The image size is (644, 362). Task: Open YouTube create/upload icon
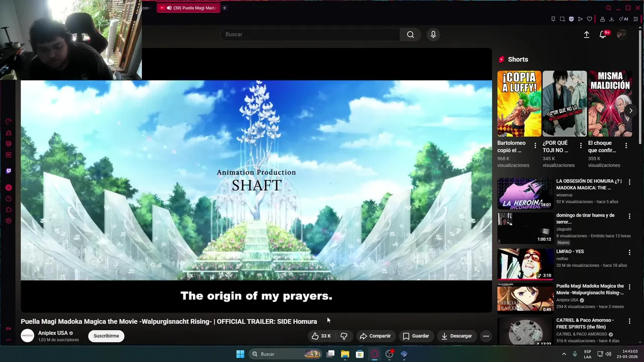tap(587, 34)
